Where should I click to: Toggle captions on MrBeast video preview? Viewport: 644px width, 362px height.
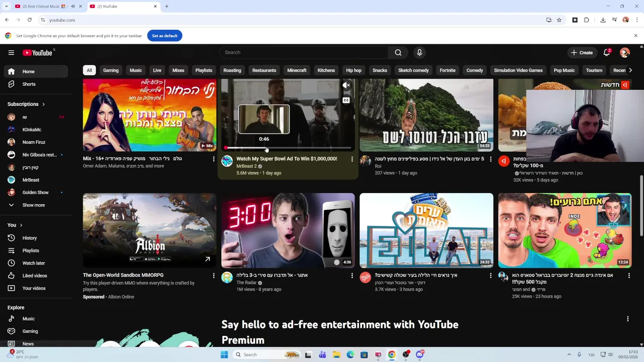pos(346,101)
